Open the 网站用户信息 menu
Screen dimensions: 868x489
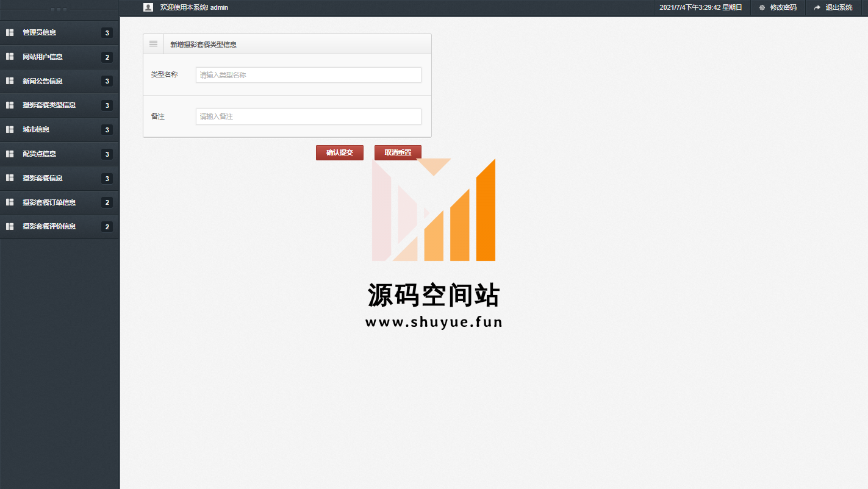[x=59, y=57]
